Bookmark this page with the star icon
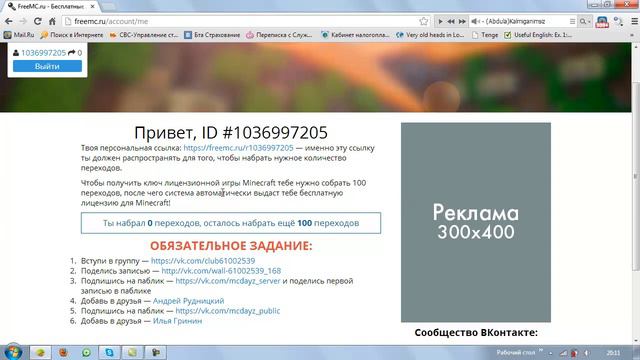 point(424,21)
